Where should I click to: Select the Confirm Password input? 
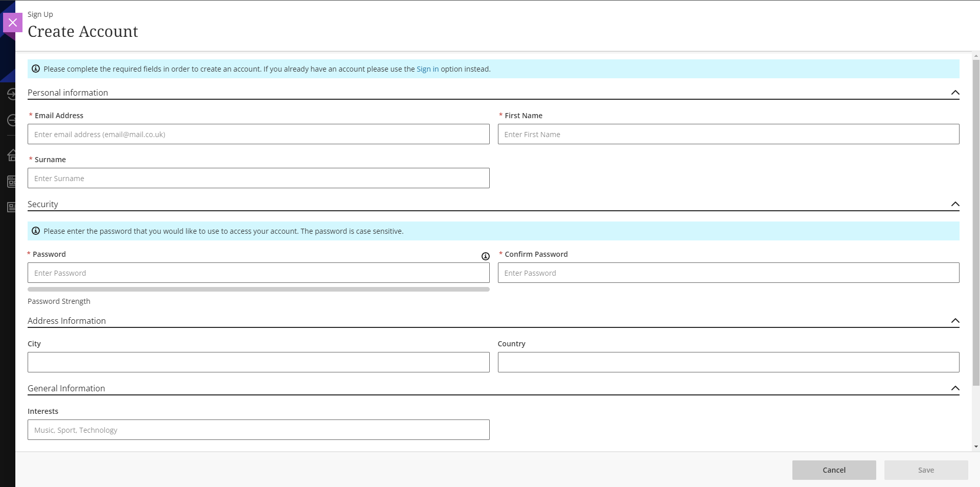(x=728, y=273)
